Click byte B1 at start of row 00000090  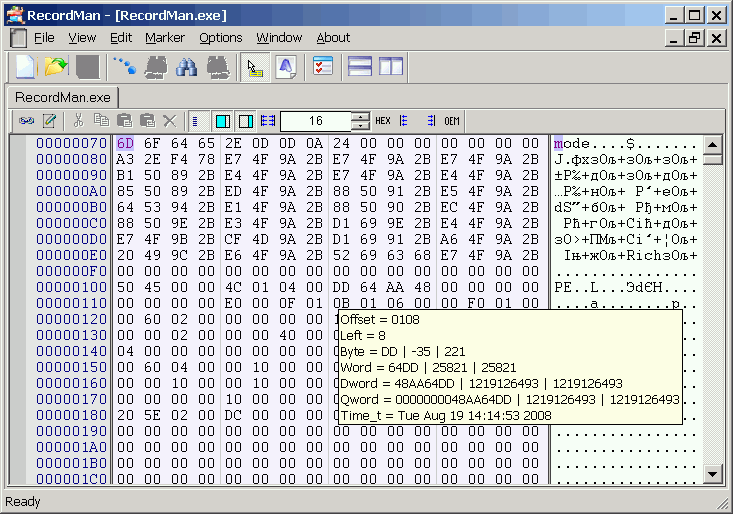tap(125, 175)
